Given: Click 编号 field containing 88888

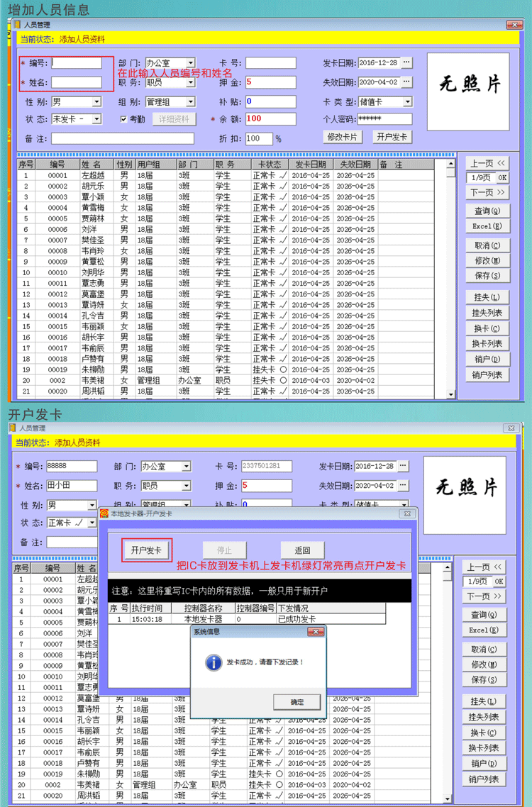Looking at the screenshot, I should tap(72, 467).
